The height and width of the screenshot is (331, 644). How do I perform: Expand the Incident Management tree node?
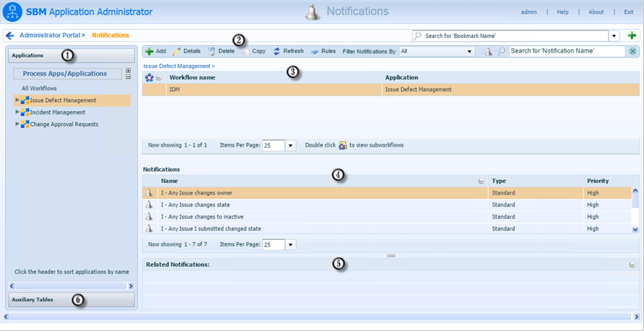click(18, 112)
